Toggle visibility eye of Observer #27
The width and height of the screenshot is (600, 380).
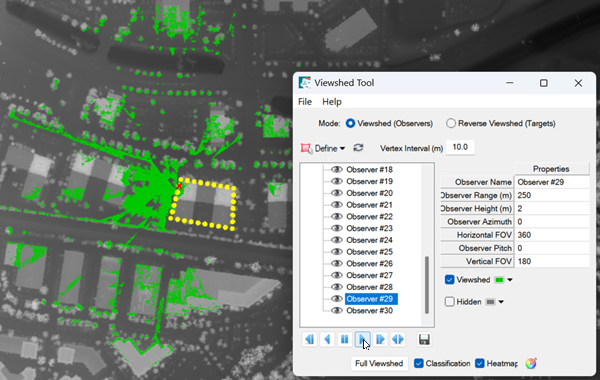(x=336, y=275)
